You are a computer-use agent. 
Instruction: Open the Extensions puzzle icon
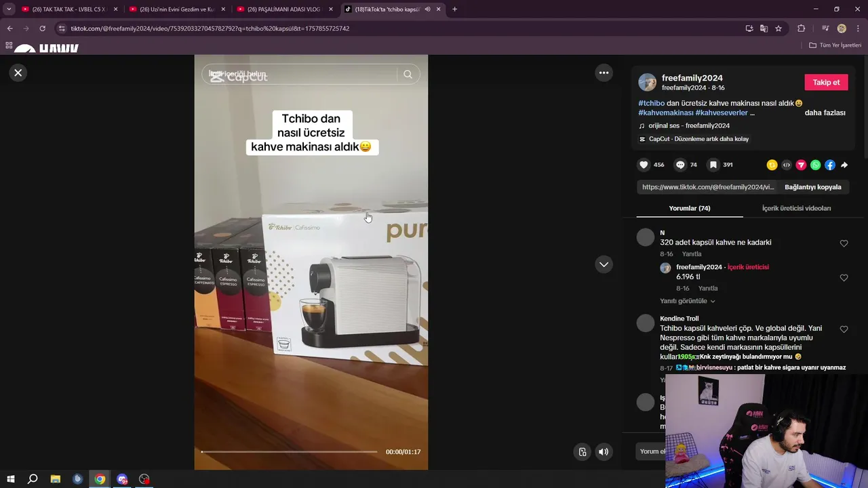click(x=801, y=28)
